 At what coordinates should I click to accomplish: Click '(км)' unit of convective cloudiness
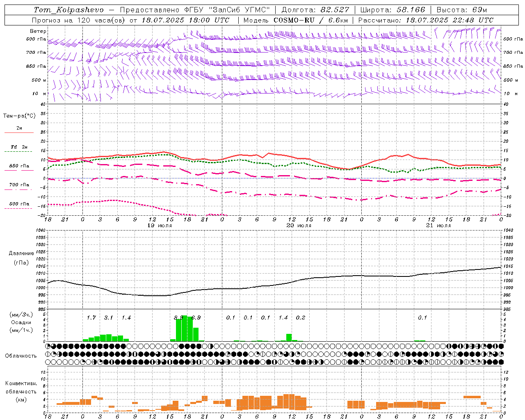[21, 399]
